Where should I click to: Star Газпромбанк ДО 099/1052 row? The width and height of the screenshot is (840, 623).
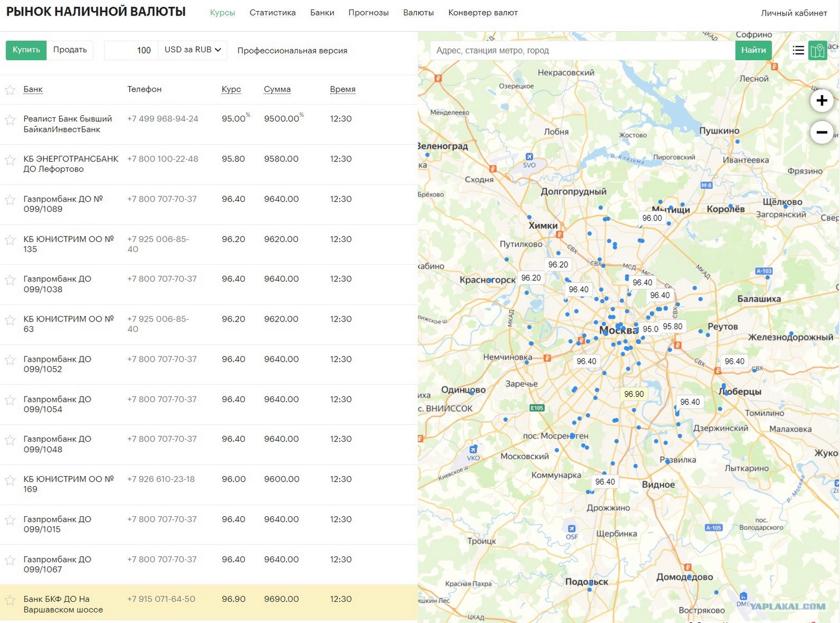(x=10, y=360)
